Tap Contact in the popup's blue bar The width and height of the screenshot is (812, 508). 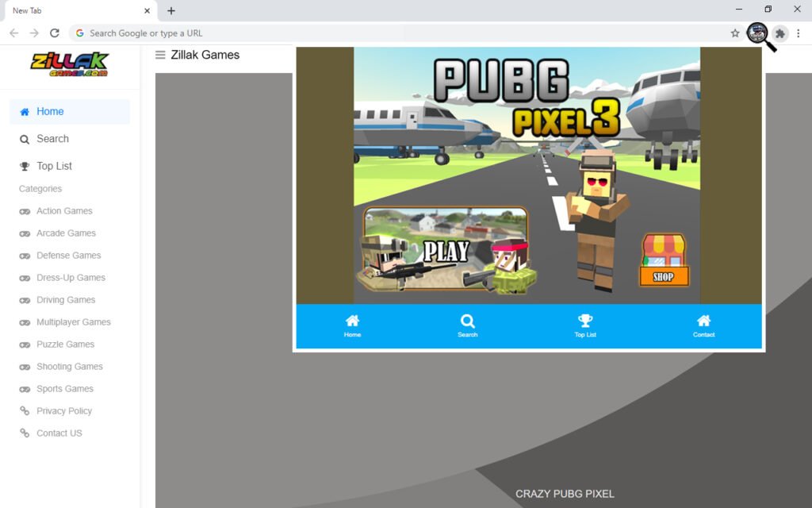(704, 326)
